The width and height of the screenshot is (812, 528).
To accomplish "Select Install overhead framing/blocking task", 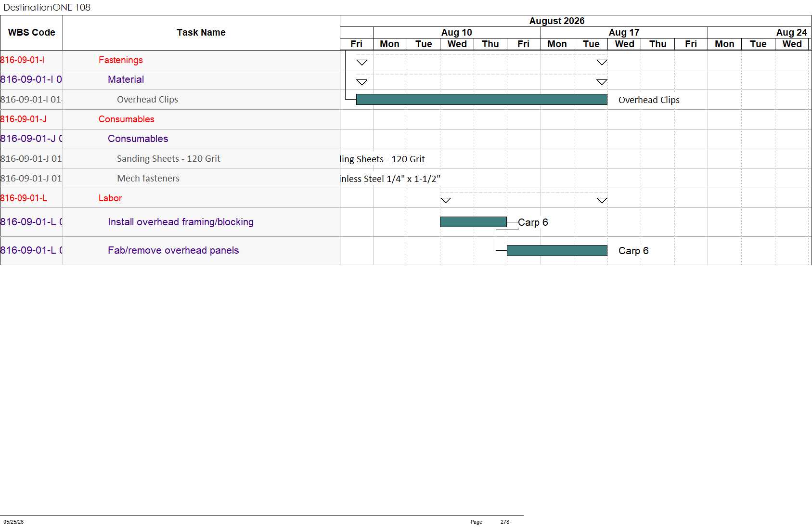I will click(180, 222).
